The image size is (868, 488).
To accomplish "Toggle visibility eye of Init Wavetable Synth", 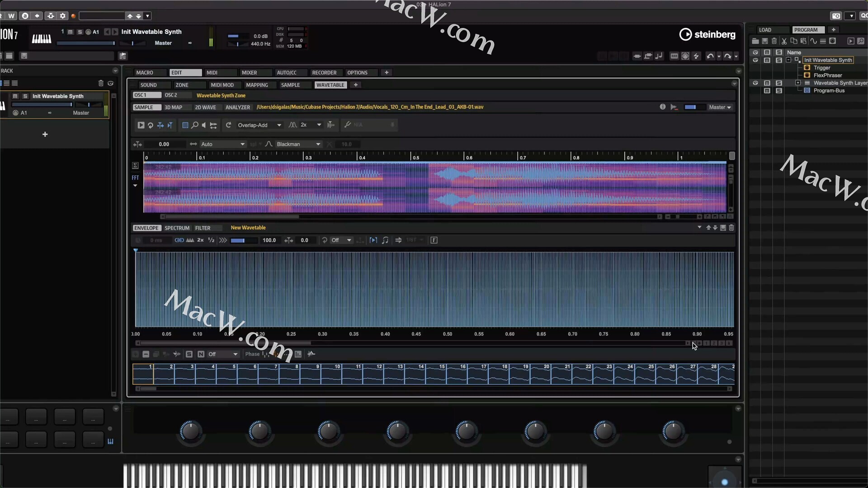I will pyautogui.click(x=755, y=60).
